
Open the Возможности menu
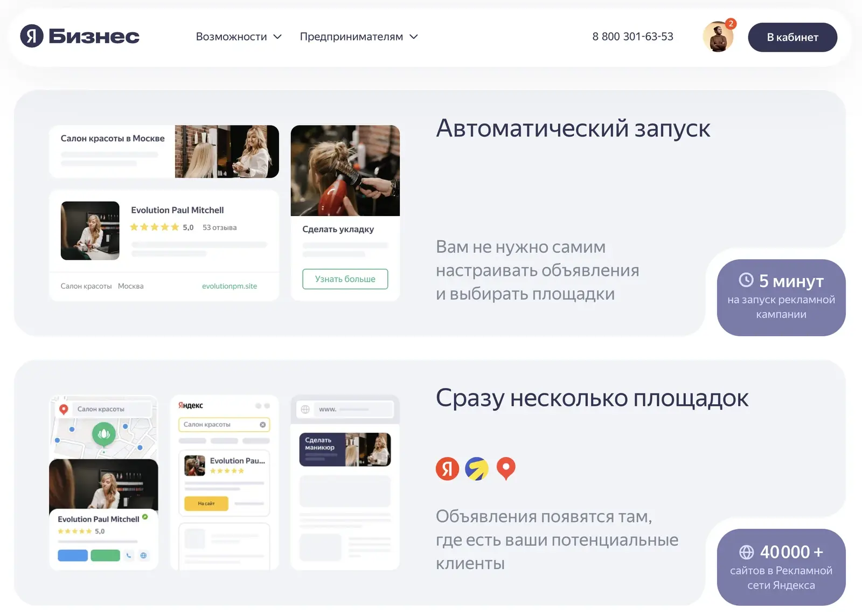(x=239, y=37)
